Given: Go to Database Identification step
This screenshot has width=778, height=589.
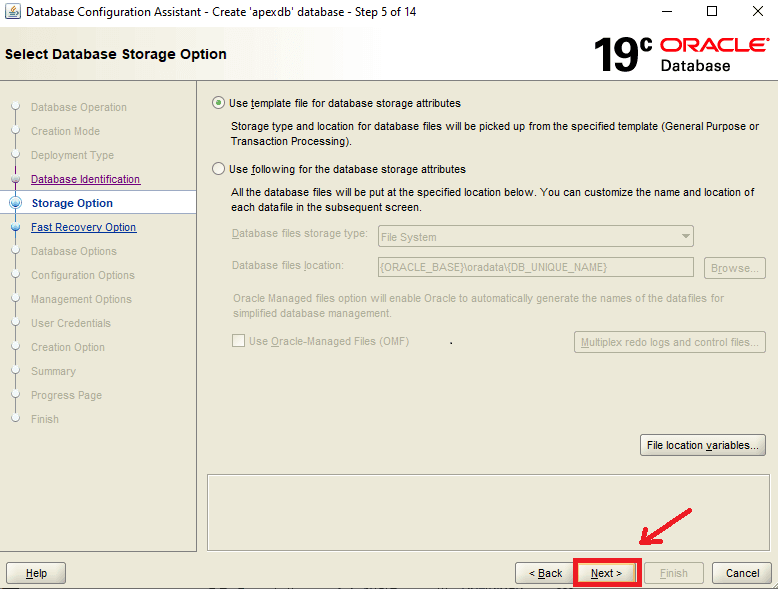Looking at the screenshot, I should (85, 179).
